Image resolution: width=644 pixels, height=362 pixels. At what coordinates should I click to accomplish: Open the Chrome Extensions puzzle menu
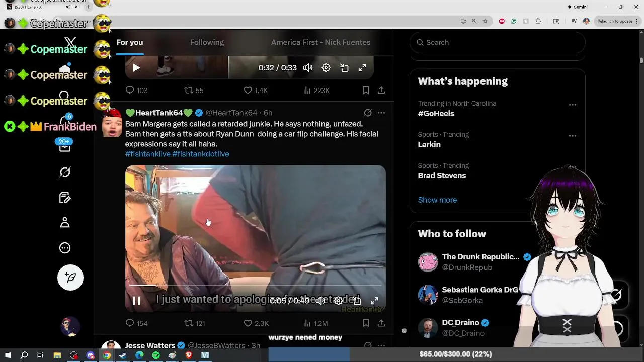[x=538, y=21]
